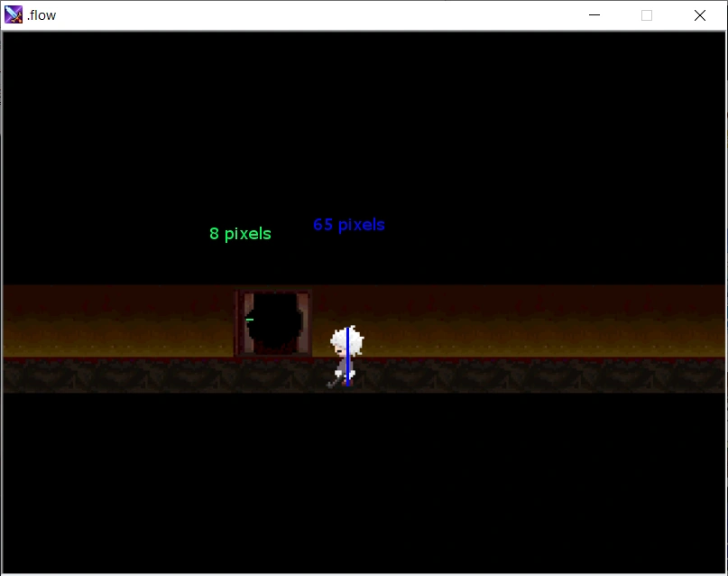This screenshot has width=728, height=576.
Task: Click the dark broken doorway
Action: point(273,323)
